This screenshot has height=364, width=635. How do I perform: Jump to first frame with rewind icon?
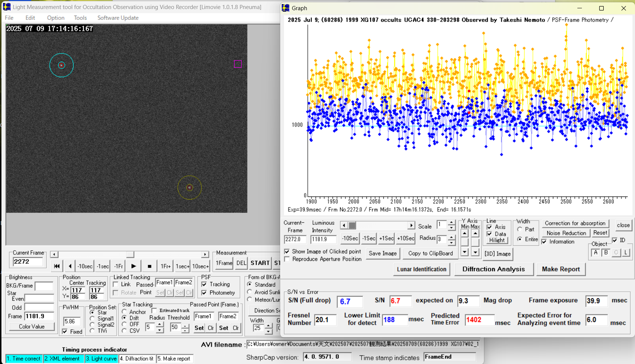click(56, 266)
